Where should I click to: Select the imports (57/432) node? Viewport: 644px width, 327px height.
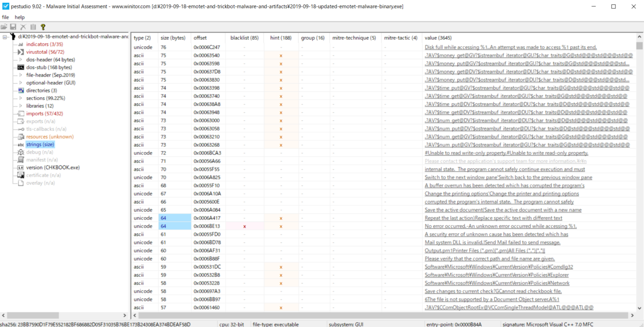45,114
